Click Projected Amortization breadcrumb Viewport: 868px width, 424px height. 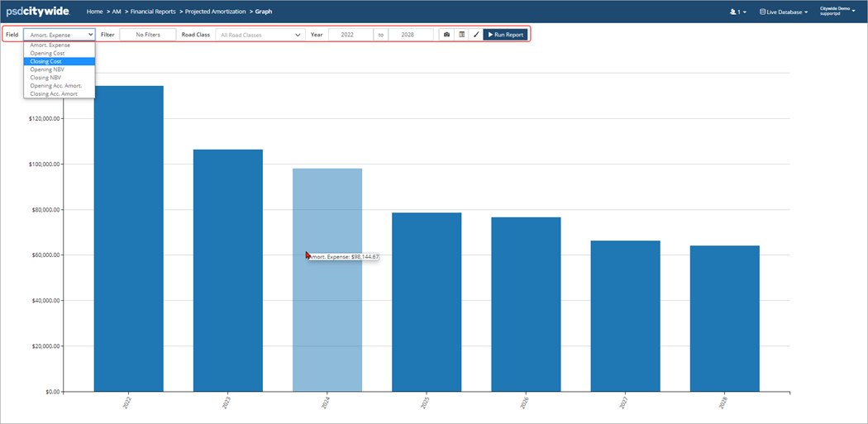(215, 11)
